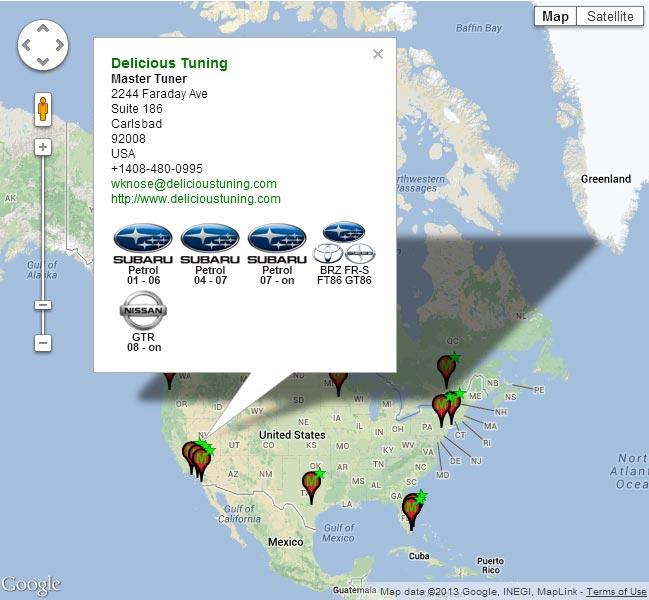Move the zoom slider handle
This screenshot has height=600, width=649.
pos(43,305)
